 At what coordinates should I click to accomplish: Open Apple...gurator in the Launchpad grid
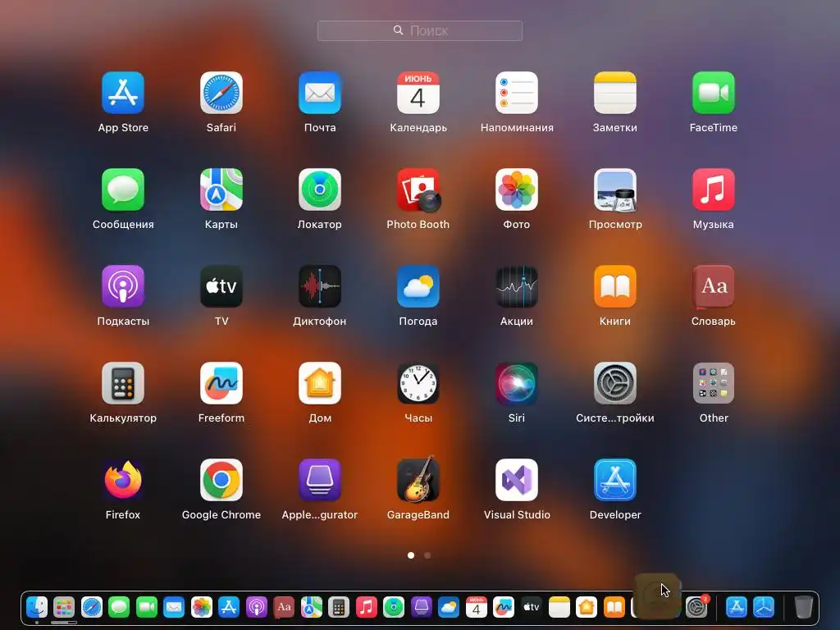(320, 480)
